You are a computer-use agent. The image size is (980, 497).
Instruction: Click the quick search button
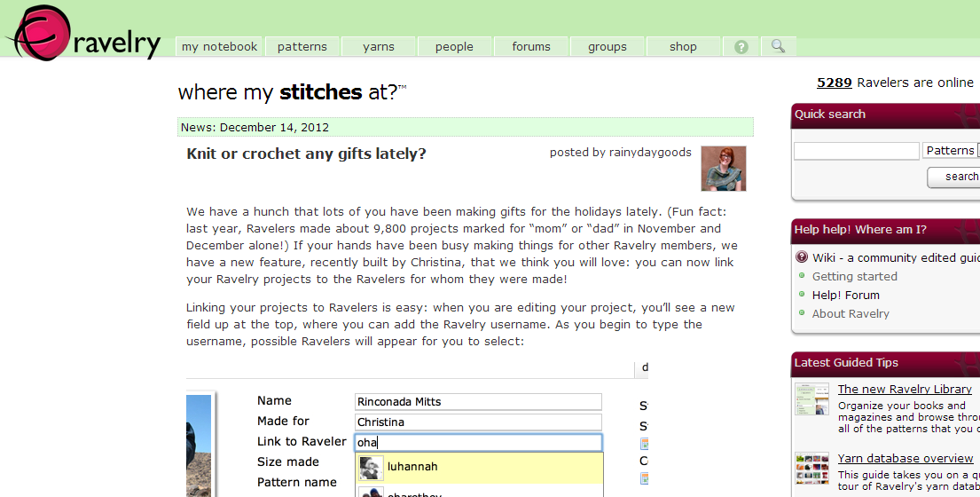pos(954,177)
